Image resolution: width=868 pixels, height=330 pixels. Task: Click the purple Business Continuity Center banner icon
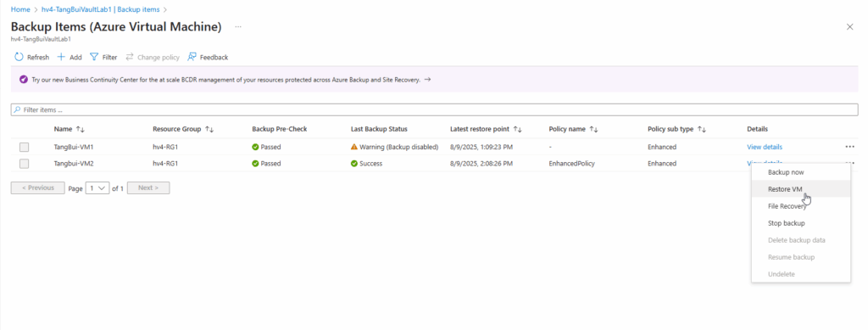tap(23, 80)
